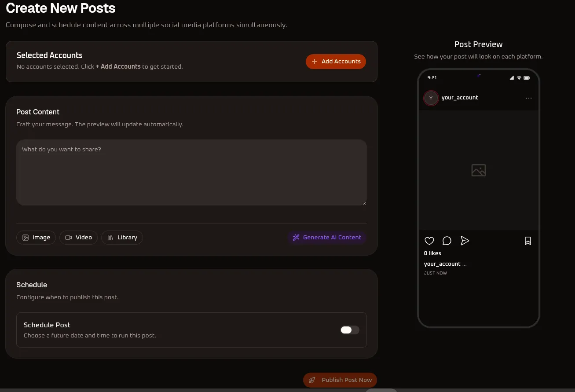Viewport: 575px width, 392px height.
Task: Click the 'Post Content' section heading
Action: point(38,112)
